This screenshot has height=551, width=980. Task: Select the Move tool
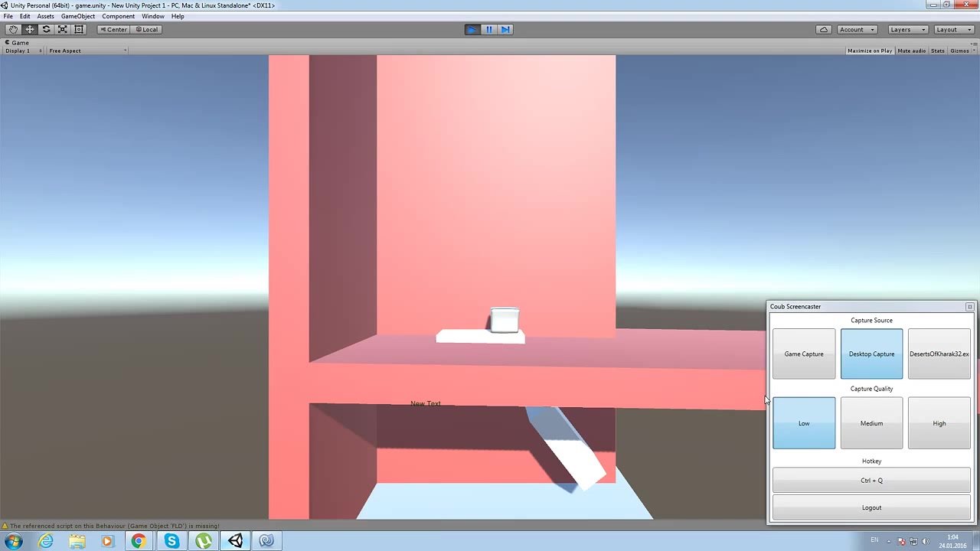tap(30, 29)
